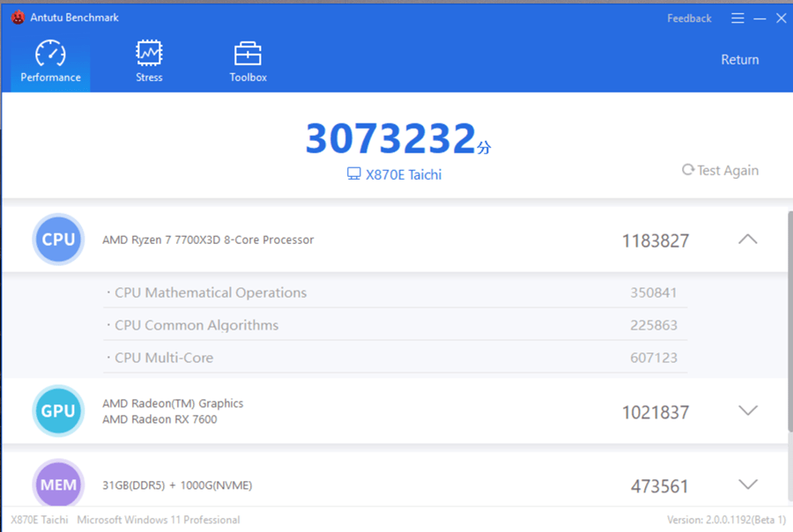Viewport: 793px width, 532px height.
Task: Select the CPU Multi-Core row
Action: (x=395, y=358)
